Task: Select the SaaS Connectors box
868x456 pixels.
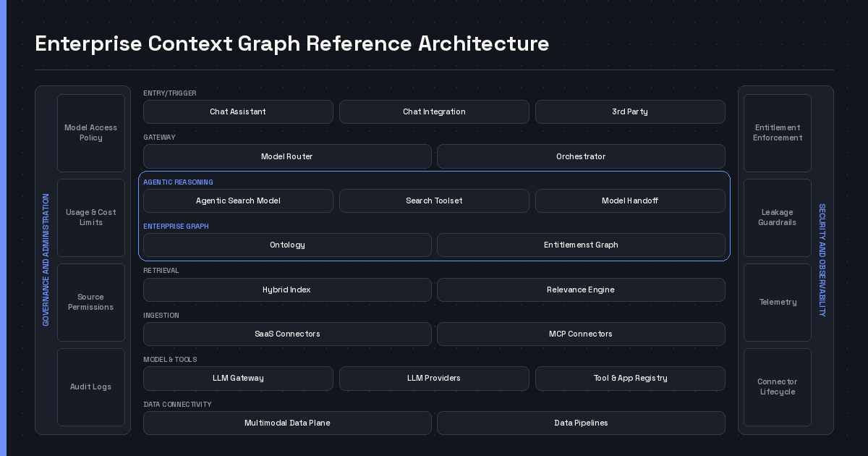Action: click(x=287, y=334)
